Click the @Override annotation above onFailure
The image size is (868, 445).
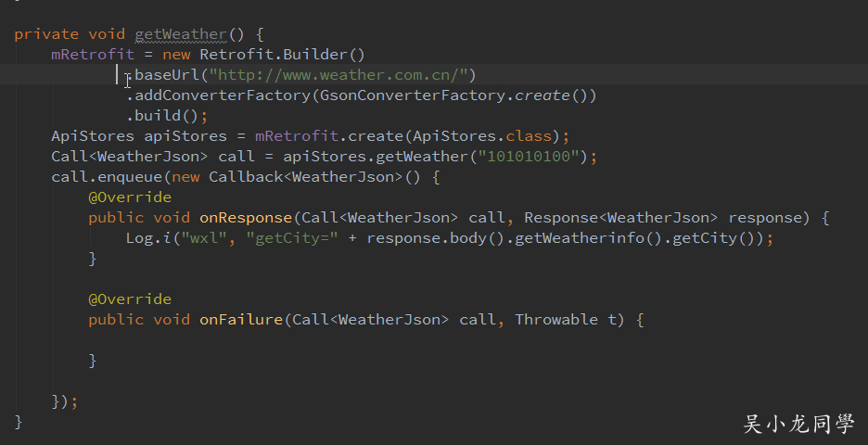pos(130,299)
